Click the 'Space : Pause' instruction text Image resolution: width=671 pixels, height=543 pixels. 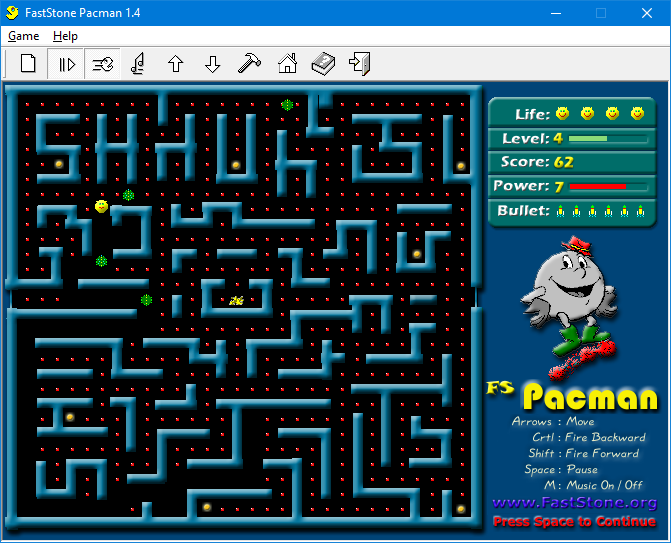tap(561, 469)
